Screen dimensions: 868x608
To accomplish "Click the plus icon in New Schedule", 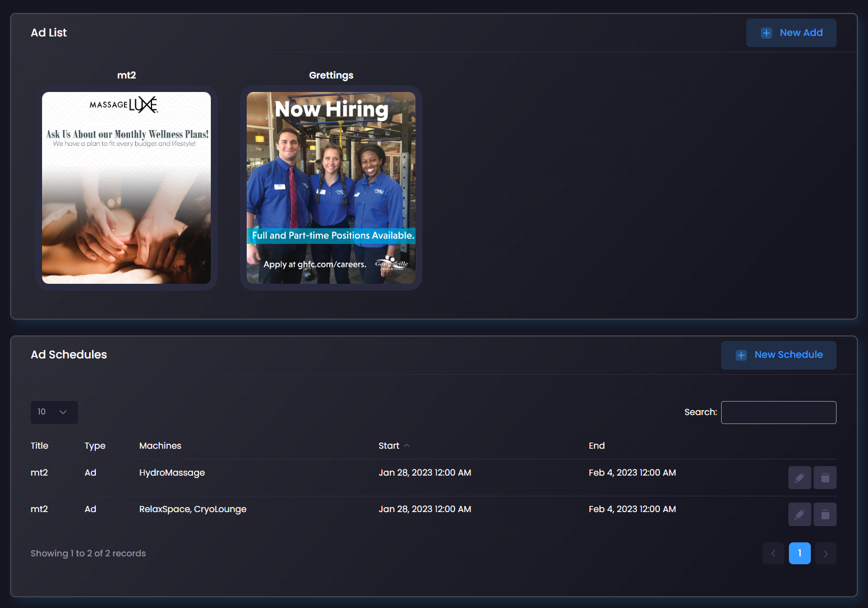I will click(x=741, y=355).
